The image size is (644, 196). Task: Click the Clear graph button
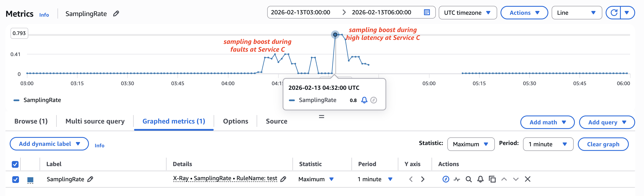[603, 144]
